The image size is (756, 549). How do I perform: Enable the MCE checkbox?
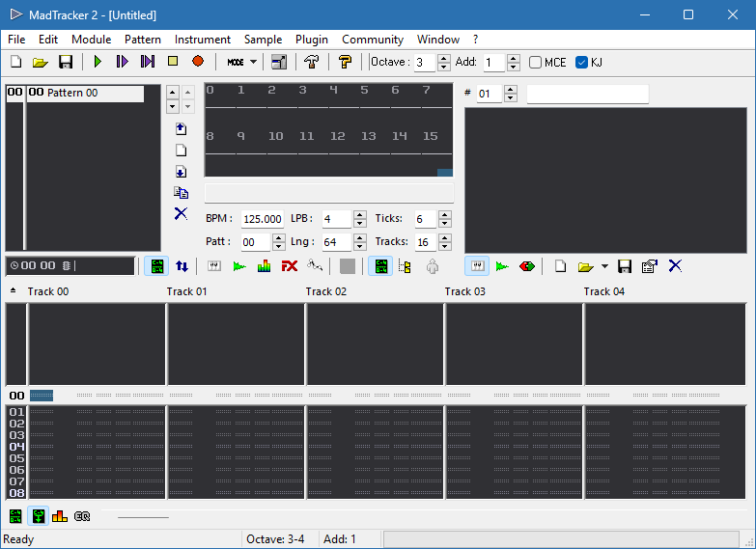[x=535, y=62]
